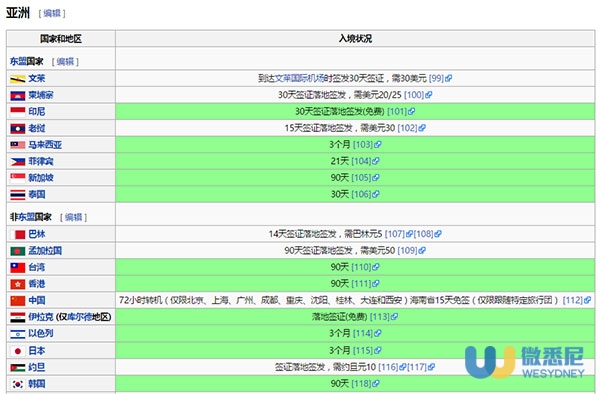Open the 新加坡 country link
This screenshot has height=394, width=600.
(41, 178)
